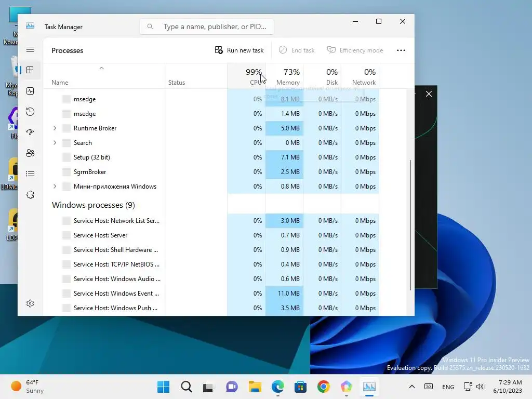Select the Processes page icon in sidebar
Image resolution: width=532 pixels, height=399 pixels.
pyautogui.click(x=30, y=70)
